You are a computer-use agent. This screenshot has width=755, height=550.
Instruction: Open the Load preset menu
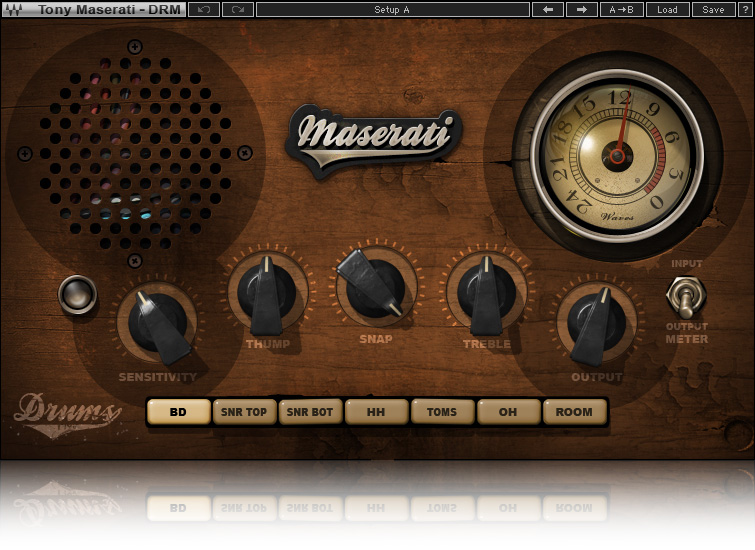point(667,9)
